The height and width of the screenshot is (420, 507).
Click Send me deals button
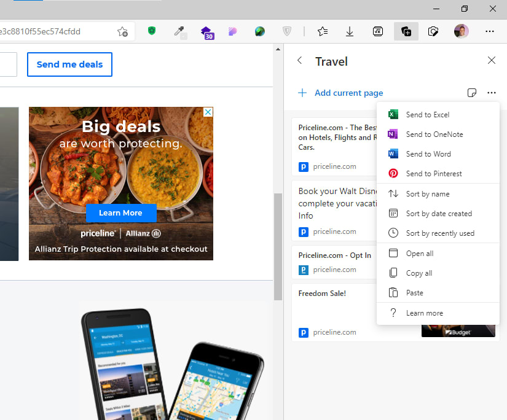[x=70, y=64]
